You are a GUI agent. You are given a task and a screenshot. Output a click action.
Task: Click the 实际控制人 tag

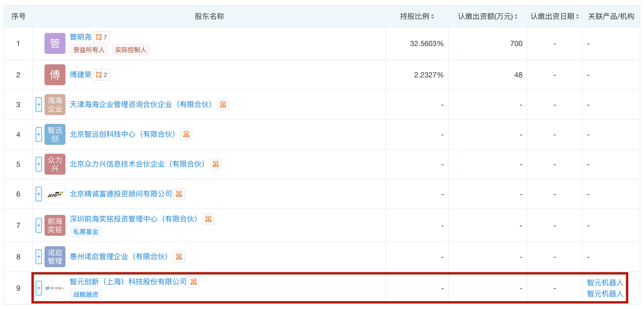[x=131, y=50]
